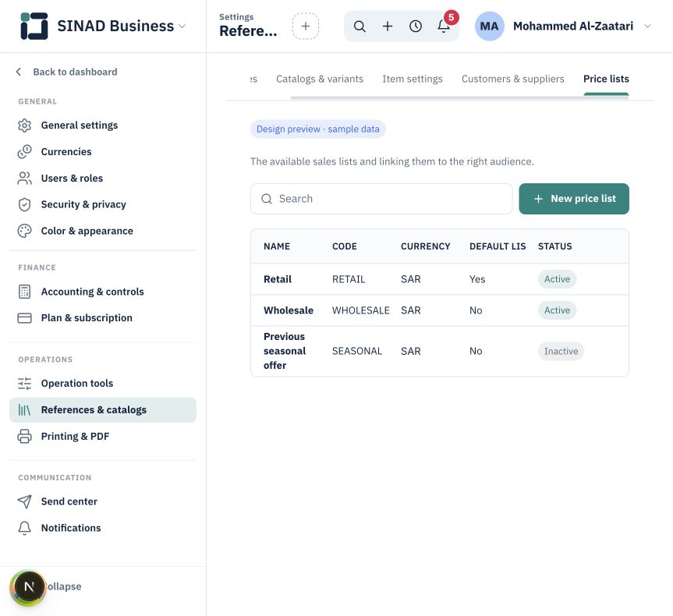Click the Wholesale price list name
The width and height of the screenshot is (673, 616).
click(289, 310)
